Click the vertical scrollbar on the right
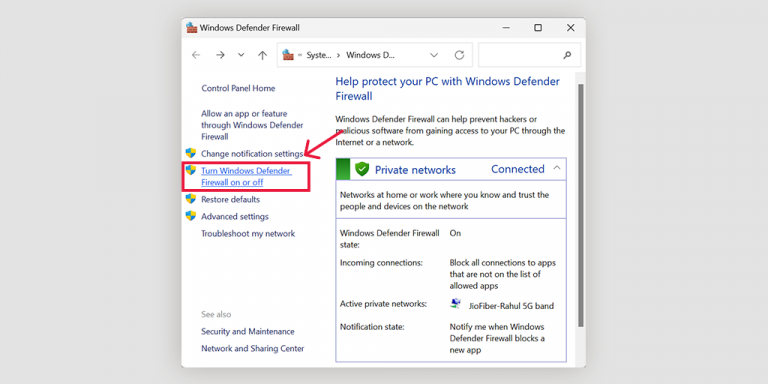Screen dimensions: 768x384 tap(581, 205)
